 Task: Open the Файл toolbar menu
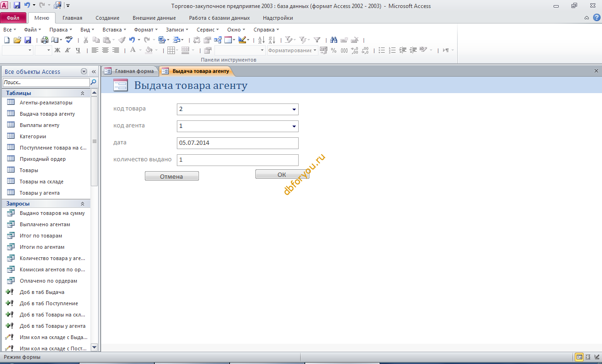pos(32,30)
